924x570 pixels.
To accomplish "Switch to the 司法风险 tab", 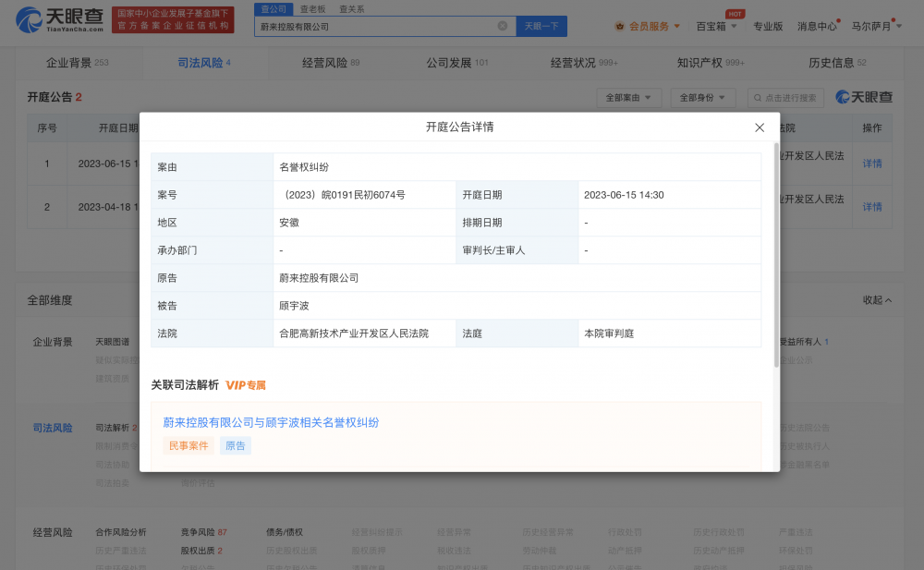I will (x=204, y=63).
